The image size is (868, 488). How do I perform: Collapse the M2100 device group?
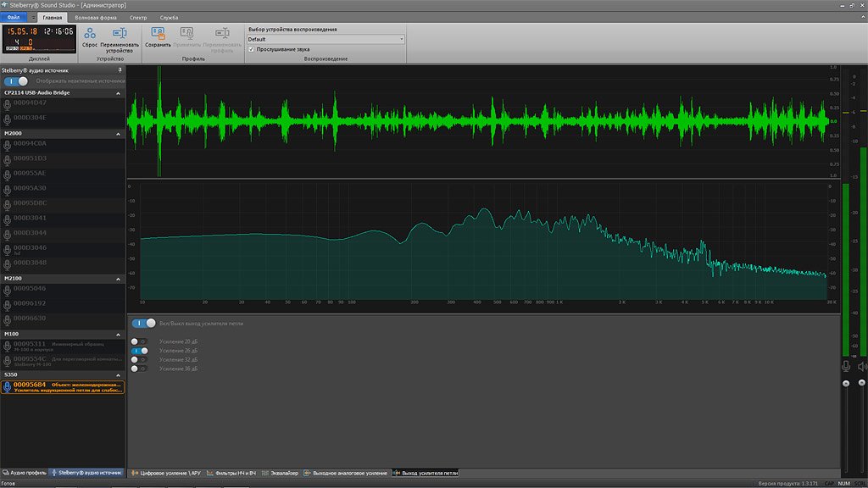pyautogui.click(x=119, y=278)
